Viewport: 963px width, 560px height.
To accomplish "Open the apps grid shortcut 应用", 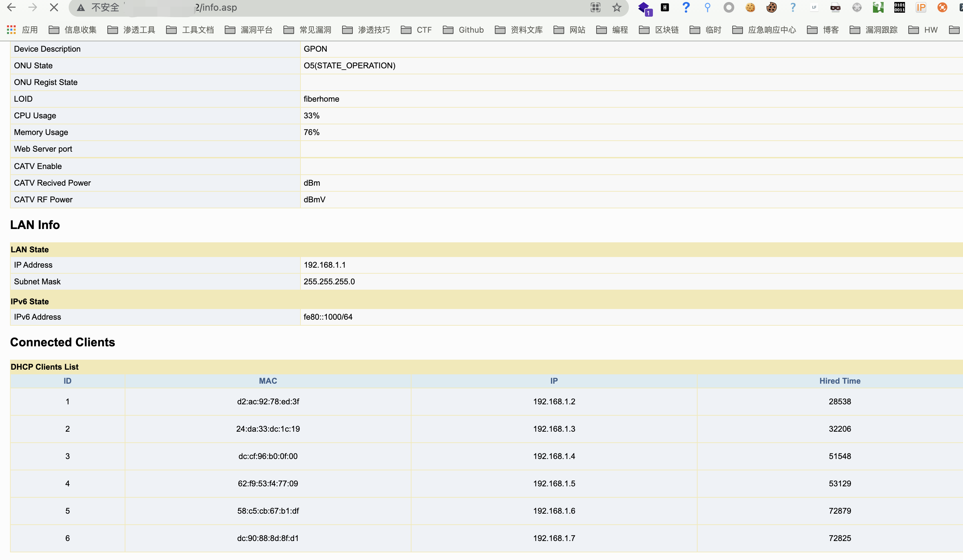I will tap(22, 30).
